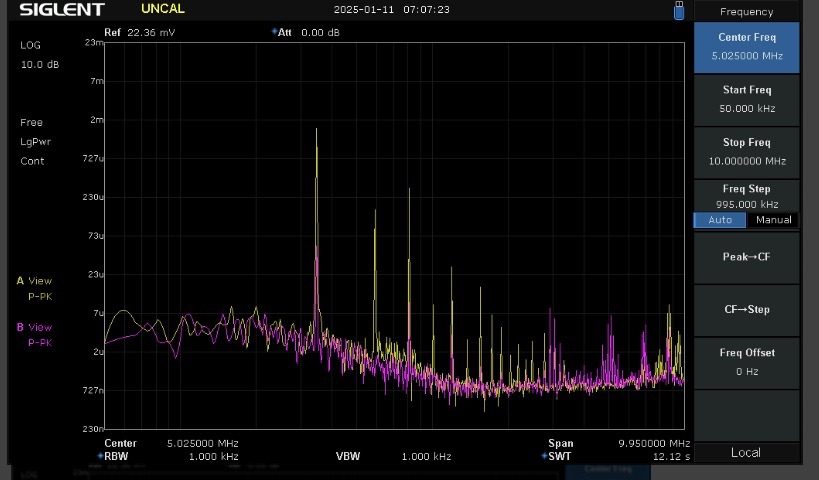Toggle the Cont sweep mode indicator

click(x=32, y=161)
